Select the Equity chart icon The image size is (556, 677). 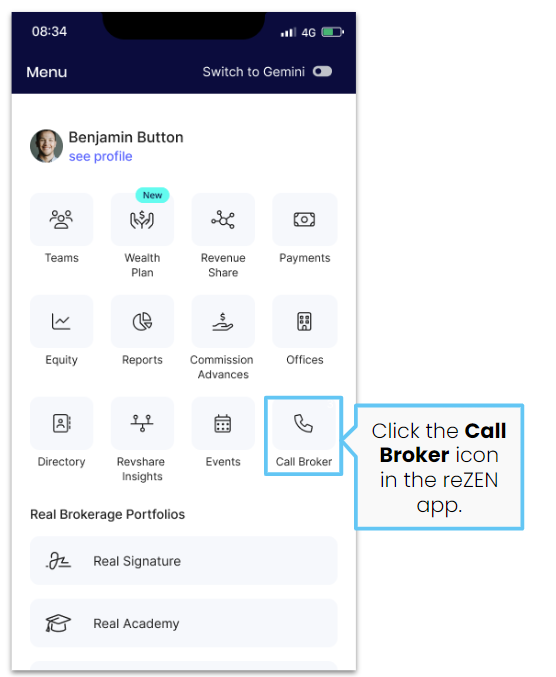coord(61,321)
